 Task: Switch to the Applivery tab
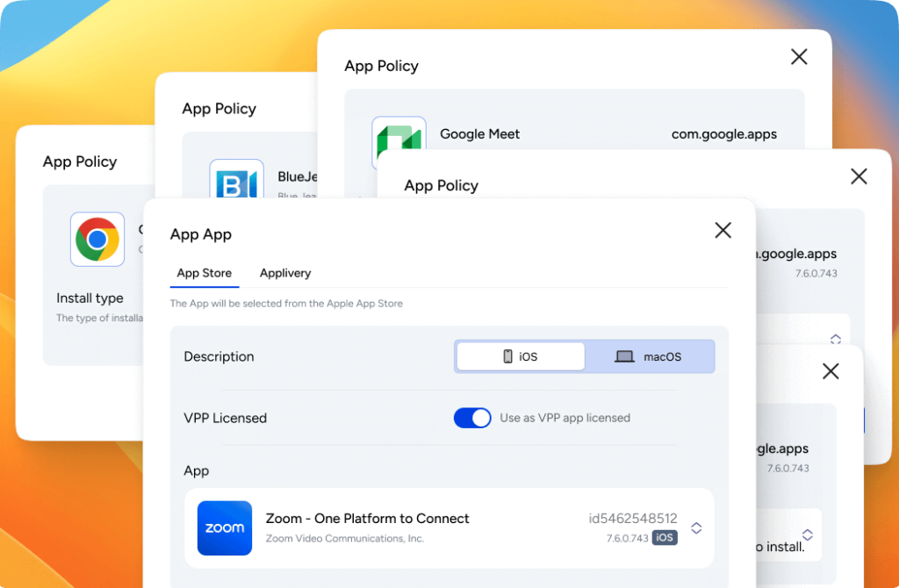tap(284, 273)
